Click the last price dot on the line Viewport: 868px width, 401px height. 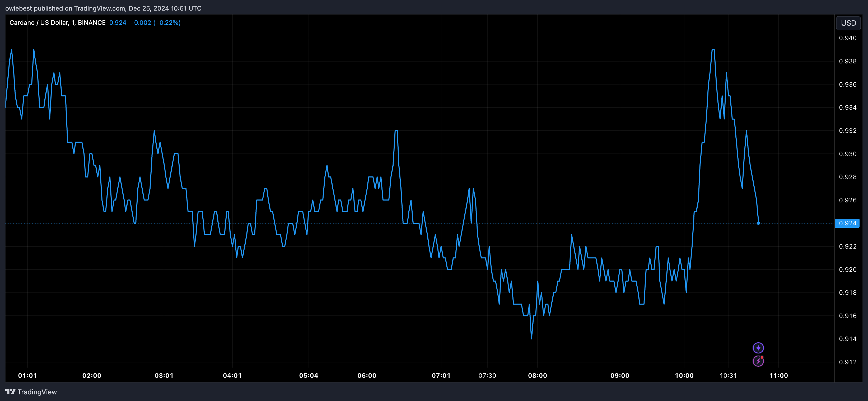click(x=758, y=223)
